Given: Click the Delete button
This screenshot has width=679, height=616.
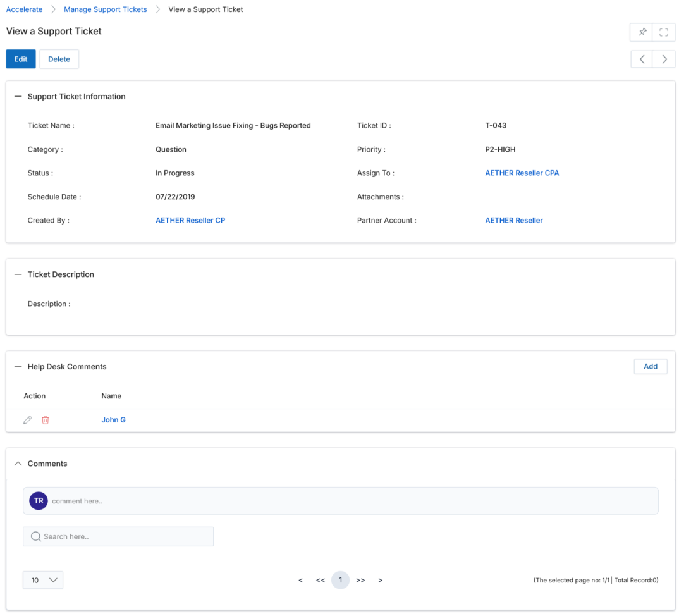Looking at the screenshot, I should [x=59, y=59].
